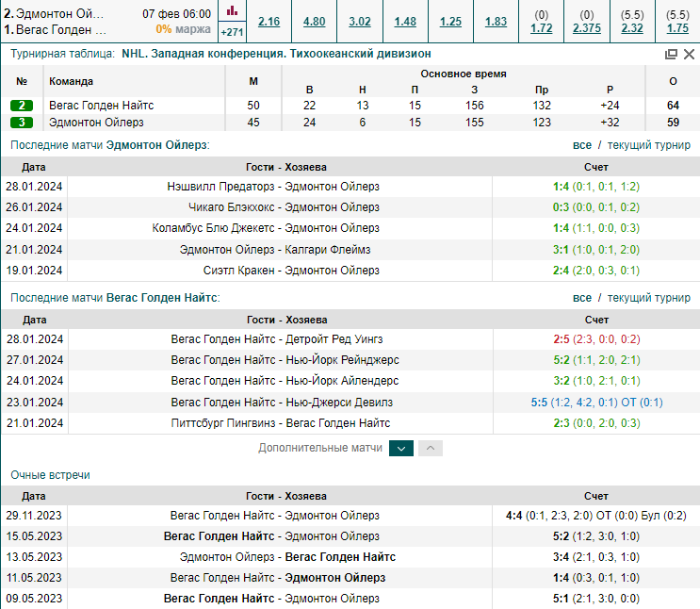Click score 4:4 with shootout result

tap(596, 516)
